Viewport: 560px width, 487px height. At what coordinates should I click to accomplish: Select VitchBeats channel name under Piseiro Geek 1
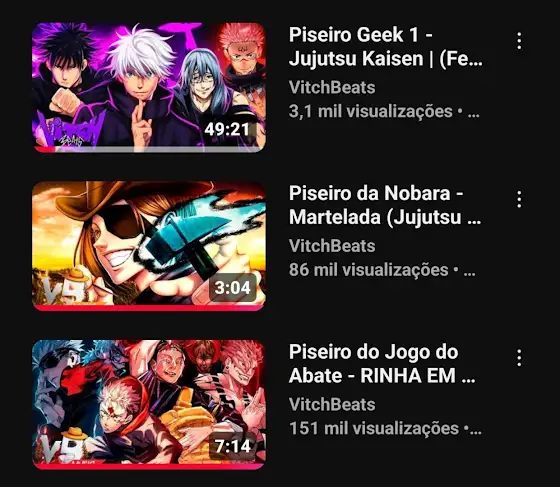pos(332,87)
